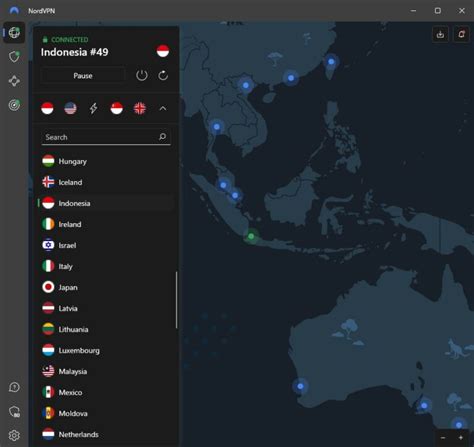474x447 pixels.
Task: Select United Kingdom flag in recent connections
Action: coord(140,108)
